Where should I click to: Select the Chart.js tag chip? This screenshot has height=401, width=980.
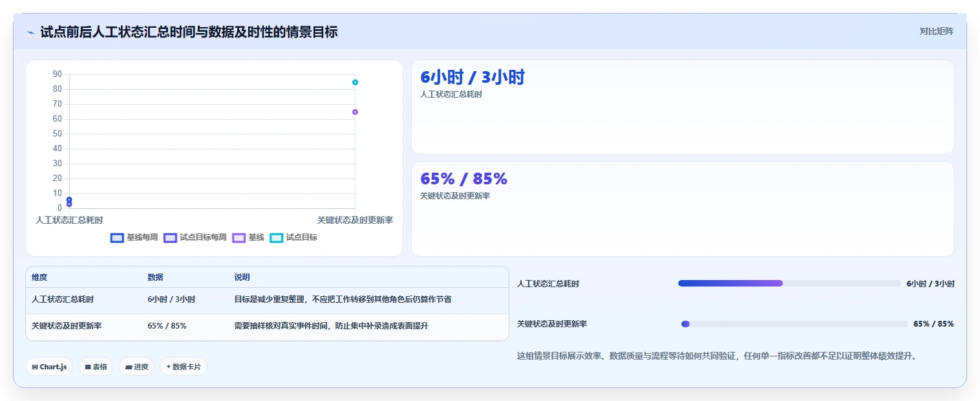tap(49, 367)
